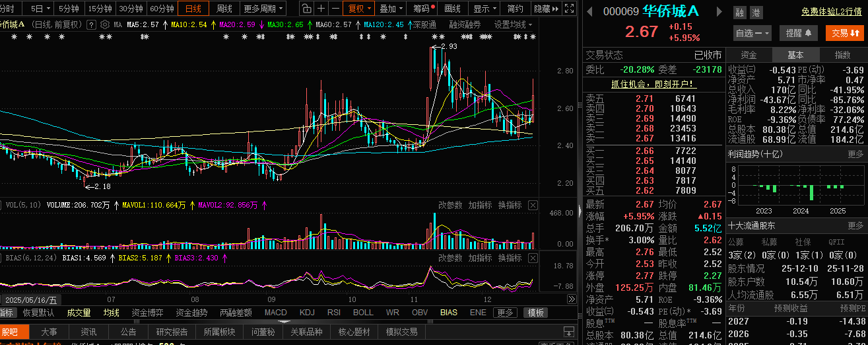Set a price alert via 提醒 bell
Screen dimensions: 868x345
click(798, 33)
